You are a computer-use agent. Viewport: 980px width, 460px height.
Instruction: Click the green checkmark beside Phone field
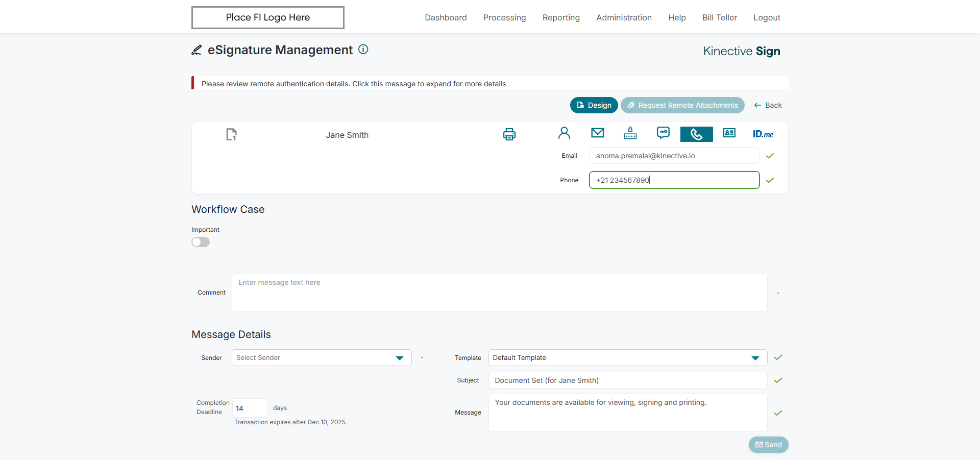[x=770, y=180]
